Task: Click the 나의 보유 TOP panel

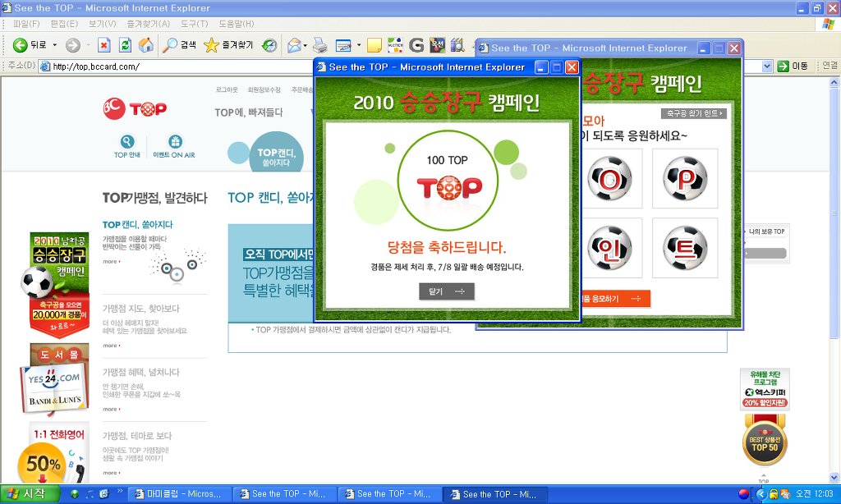Action: 766,244
